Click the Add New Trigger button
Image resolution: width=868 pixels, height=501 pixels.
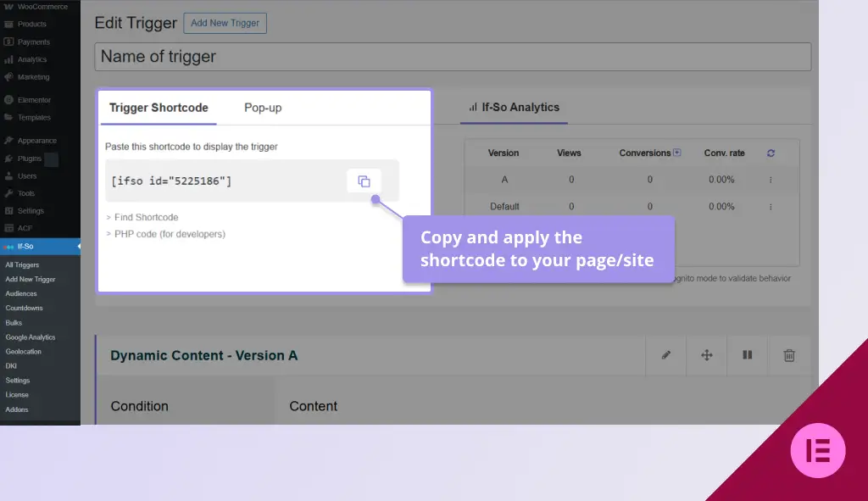tap(225, 23)
